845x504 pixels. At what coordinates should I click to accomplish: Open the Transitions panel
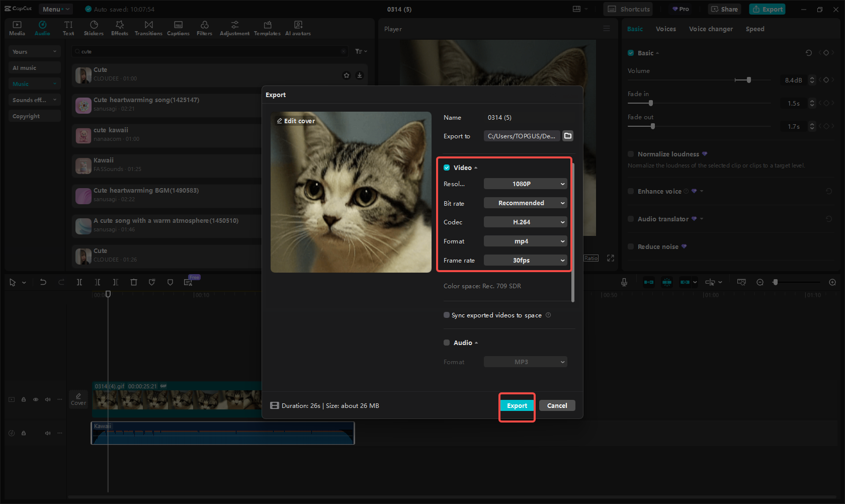[148, 28]
